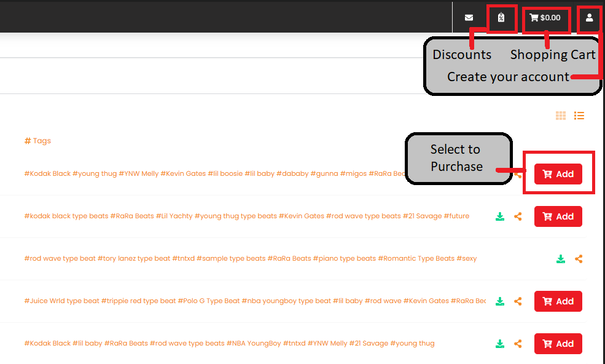Share the #Juice Wrld type beat
605x364 pixels.
[518, 301]
